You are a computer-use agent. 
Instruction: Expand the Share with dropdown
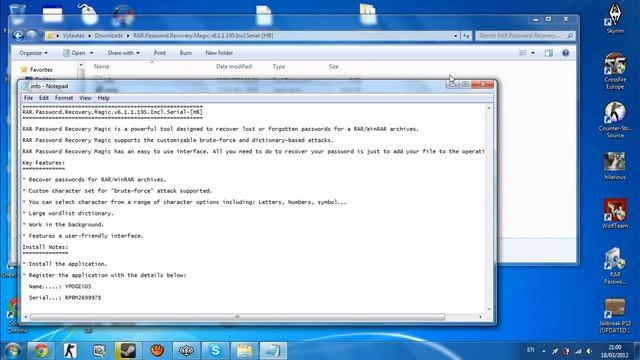click(x=123, y=53)
